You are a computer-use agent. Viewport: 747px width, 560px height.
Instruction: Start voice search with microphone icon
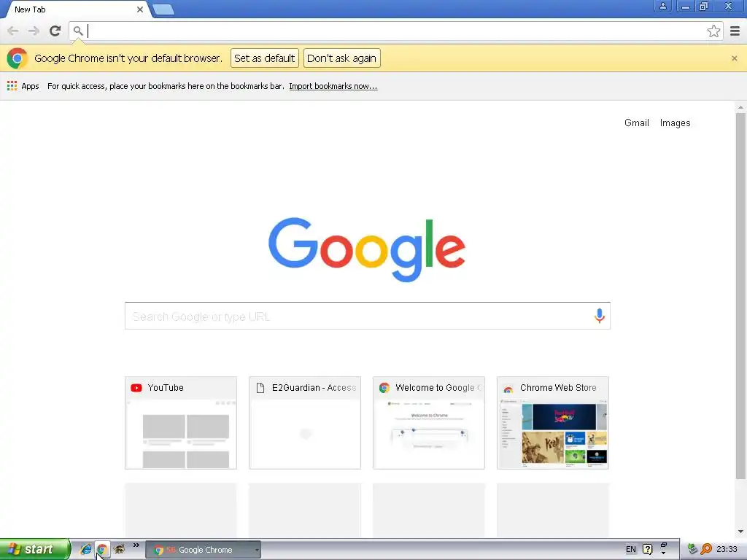click(x=600, y=316)
